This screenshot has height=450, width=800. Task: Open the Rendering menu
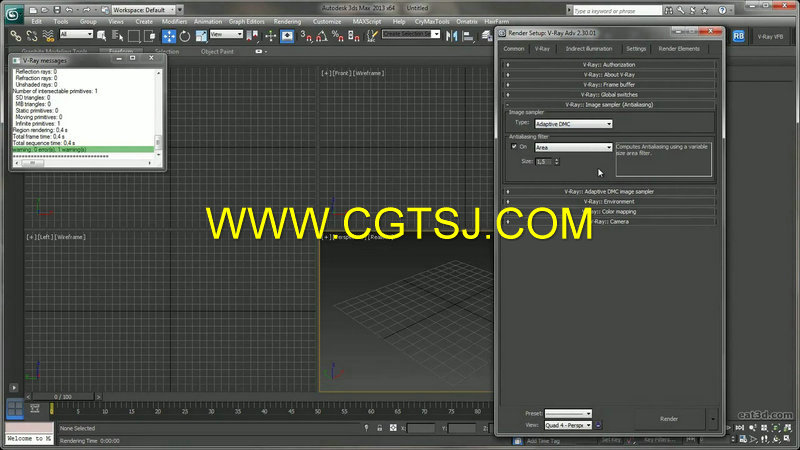287,21
